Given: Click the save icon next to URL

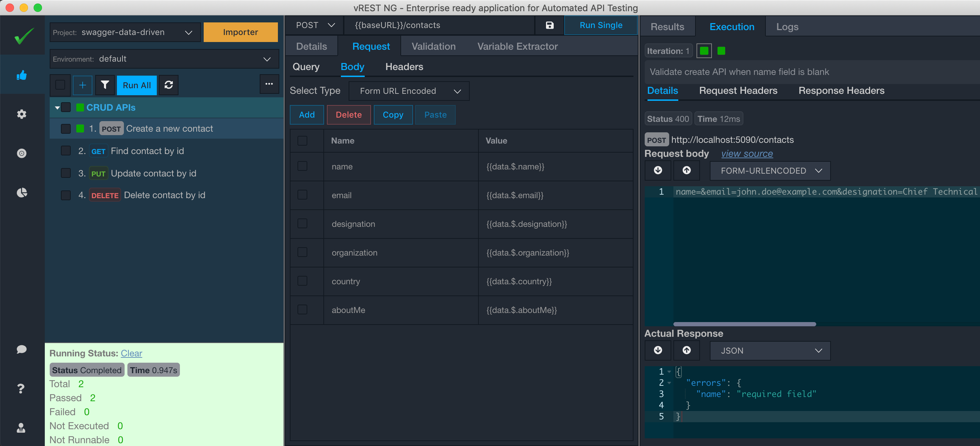Looking at the screenshot, I should coord(549,25).
